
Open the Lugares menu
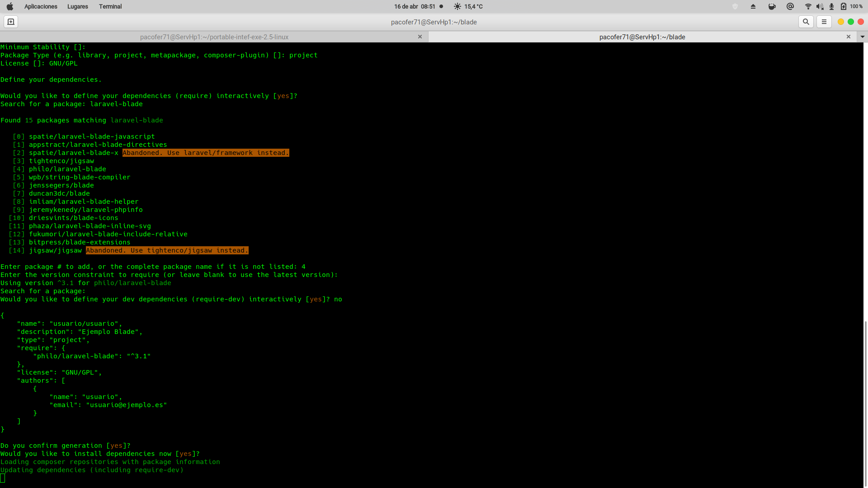78,6
